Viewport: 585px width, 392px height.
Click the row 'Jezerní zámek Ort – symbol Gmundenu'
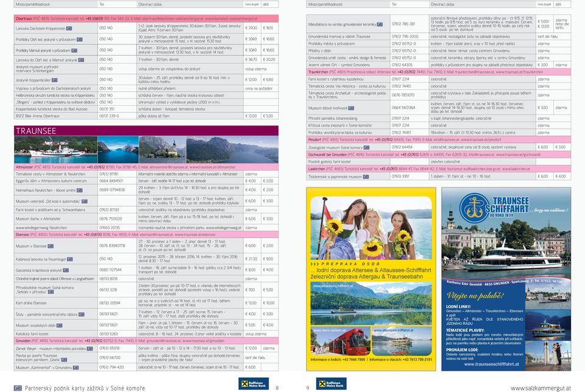tap(438, 65)
